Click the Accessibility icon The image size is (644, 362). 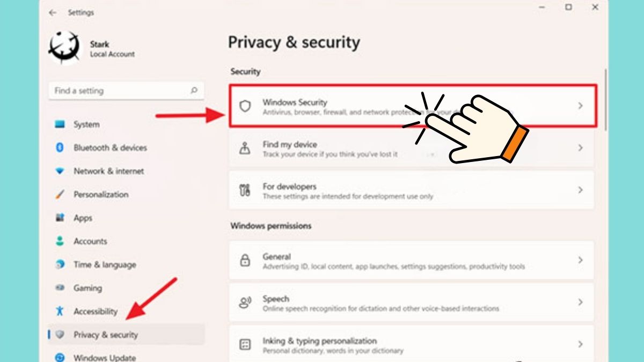[x=61, y=311]
